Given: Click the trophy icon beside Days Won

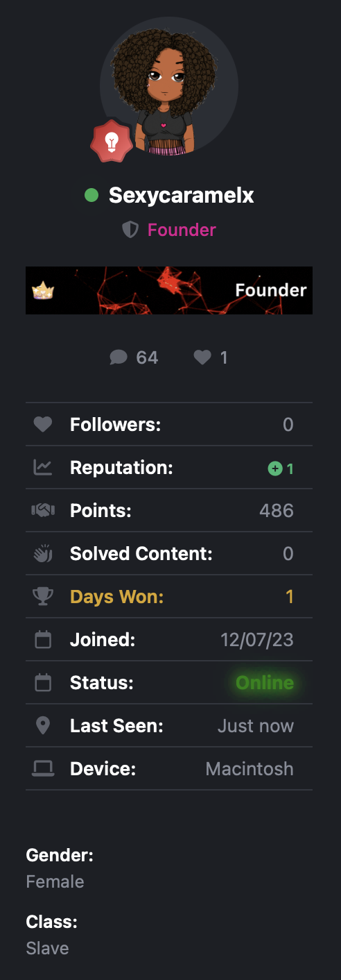Looking at the screenshot, I should pyautogui.click(x=43, y=597).
